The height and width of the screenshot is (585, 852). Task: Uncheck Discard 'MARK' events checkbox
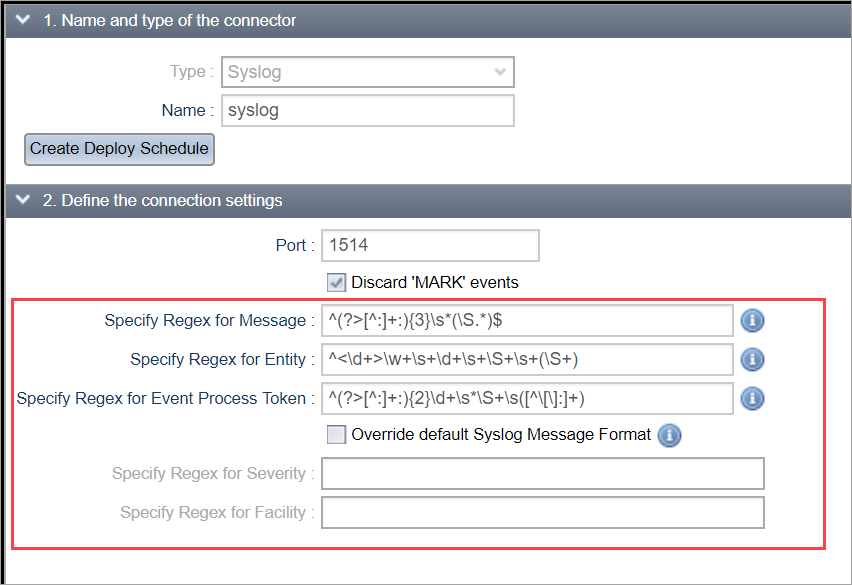click(337, 282)
